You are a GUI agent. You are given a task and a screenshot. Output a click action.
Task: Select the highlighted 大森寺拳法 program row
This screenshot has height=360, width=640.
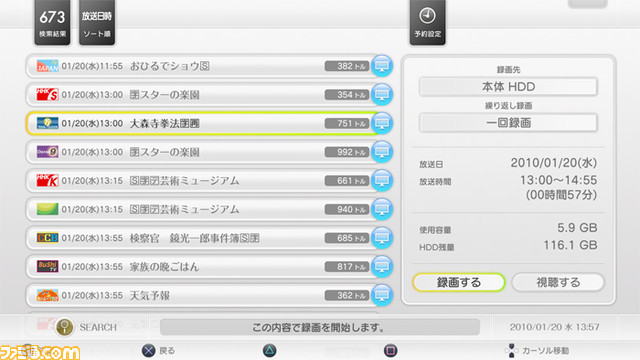[203, 123]
